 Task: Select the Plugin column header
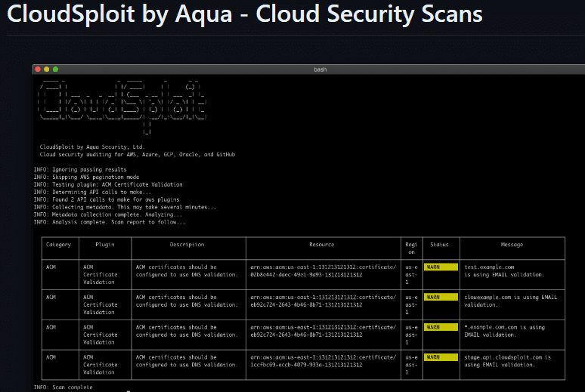[104, 245]
